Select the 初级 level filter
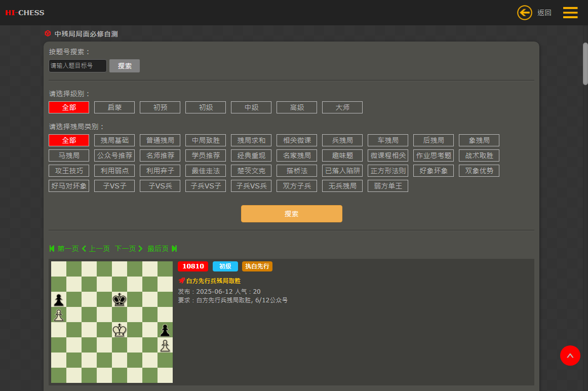 point(206,107)
